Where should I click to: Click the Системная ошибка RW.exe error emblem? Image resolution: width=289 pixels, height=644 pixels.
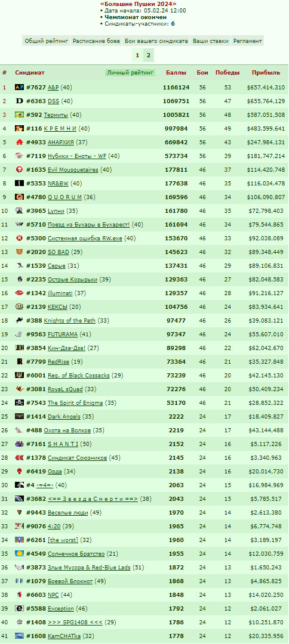(19, 238)
